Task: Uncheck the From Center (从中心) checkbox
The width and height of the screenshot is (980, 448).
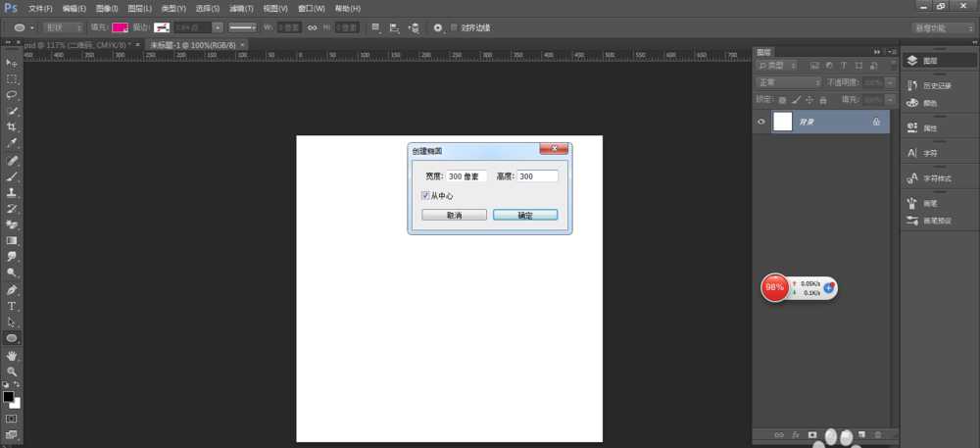Action: pyautogui.click(x=425, y=196)
